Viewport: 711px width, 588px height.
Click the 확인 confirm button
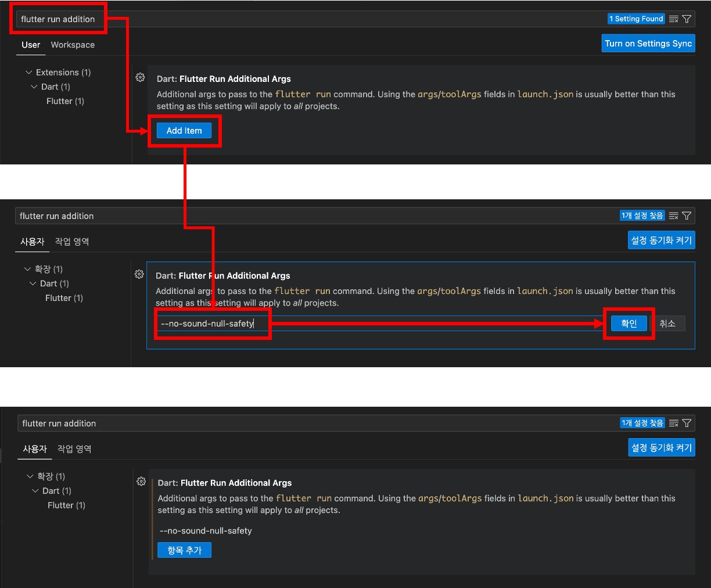[x=629, y=324]
